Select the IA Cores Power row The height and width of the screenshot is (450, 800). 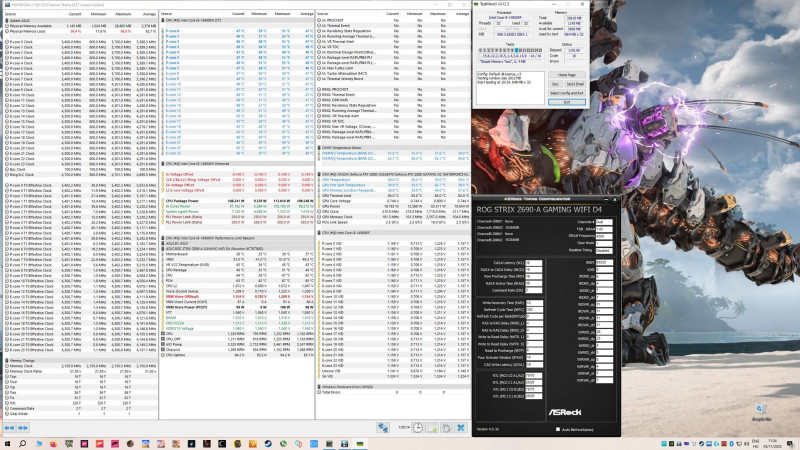pyautogui.click(x=237, y=206)
